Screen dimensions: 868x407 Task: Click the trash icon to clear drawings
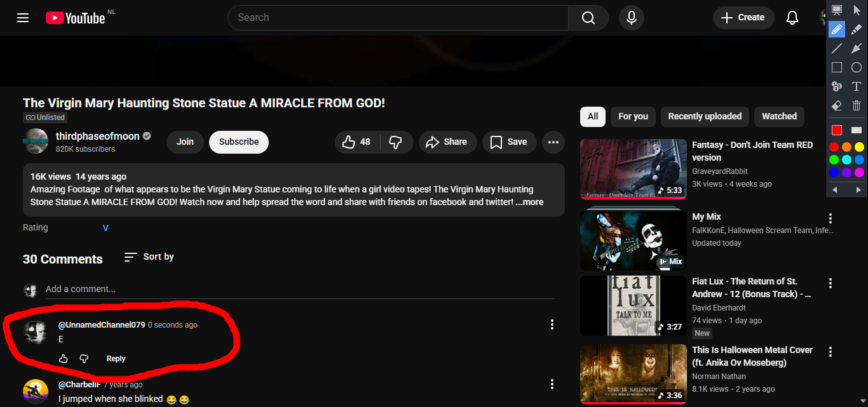tap(857, 105)
